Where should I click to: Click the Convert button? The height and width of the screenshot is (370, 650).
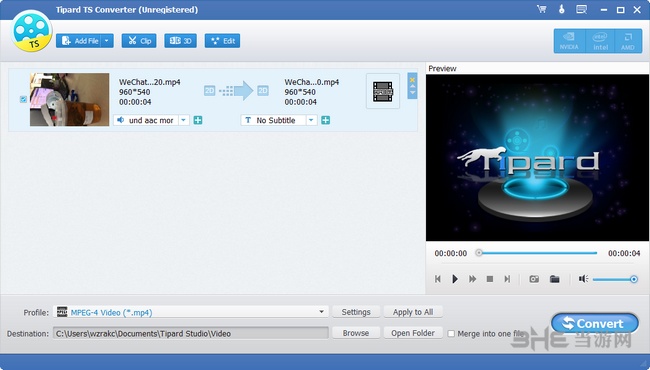pyautogui.click(x=594, y=323)
